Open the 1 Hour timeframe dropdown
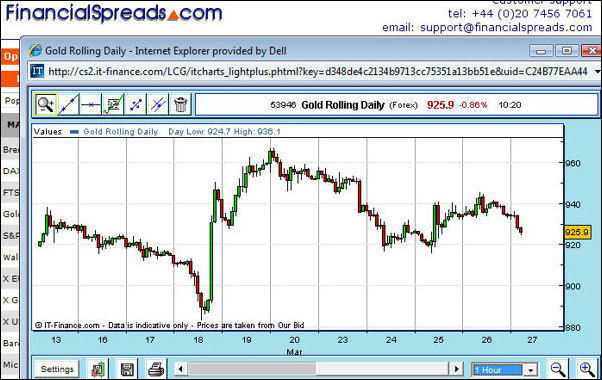Screen dimensions: 602x380 [504, 370]
